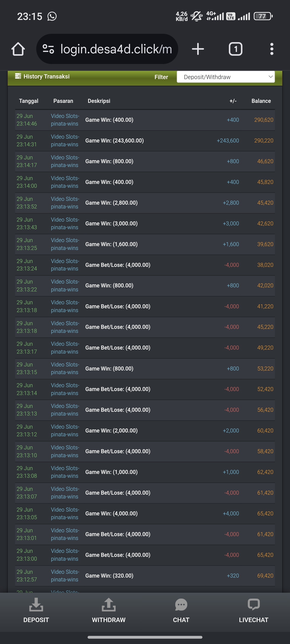Click the login.desa4d.click address bar

click(x=107, y=49)
